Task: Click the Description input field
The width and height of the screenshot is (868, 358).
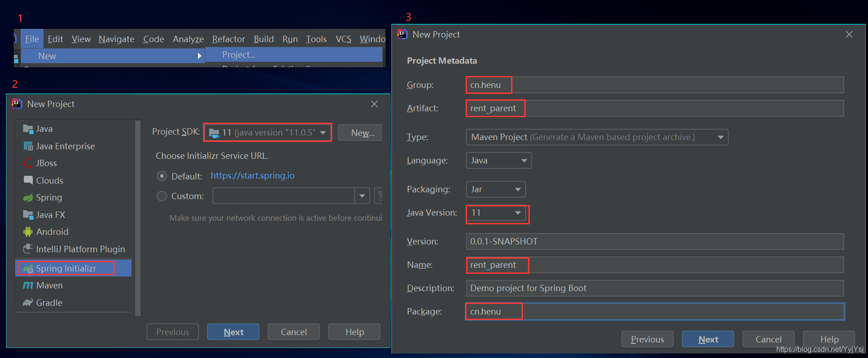Action: (655, 288)
